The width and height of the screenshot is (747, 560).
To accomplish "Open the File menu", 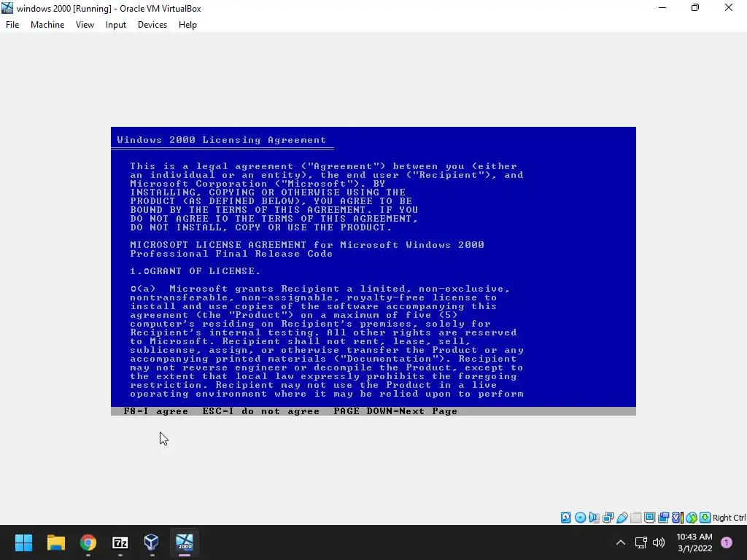I will (12, 25).
